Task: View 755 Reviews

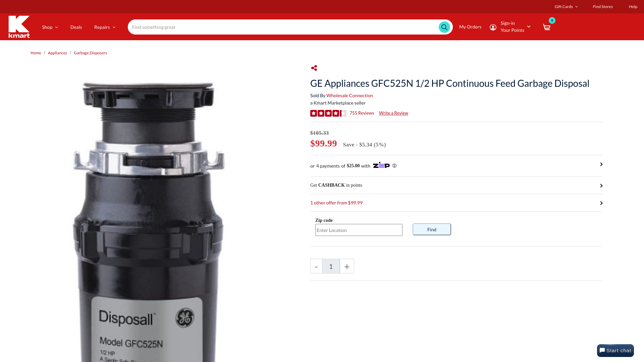Action: point(362,113)
